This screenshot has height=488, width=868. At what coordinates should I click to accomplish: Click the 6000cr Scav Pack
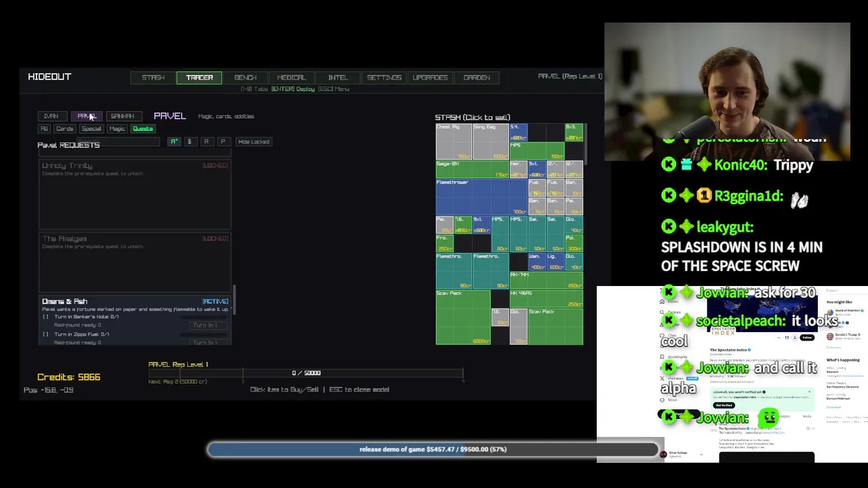[463, 317]
